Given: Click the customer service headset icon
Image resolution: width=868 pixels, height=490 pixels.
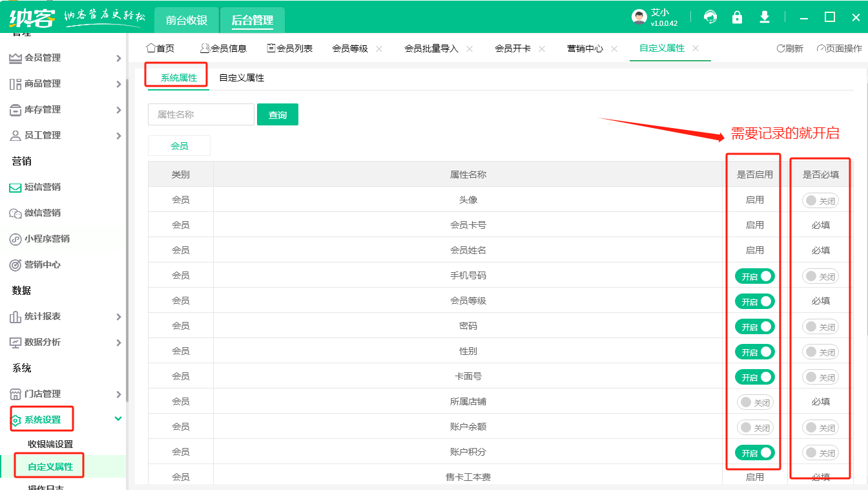Looking at the screenshot, I should tap(710, 17).
